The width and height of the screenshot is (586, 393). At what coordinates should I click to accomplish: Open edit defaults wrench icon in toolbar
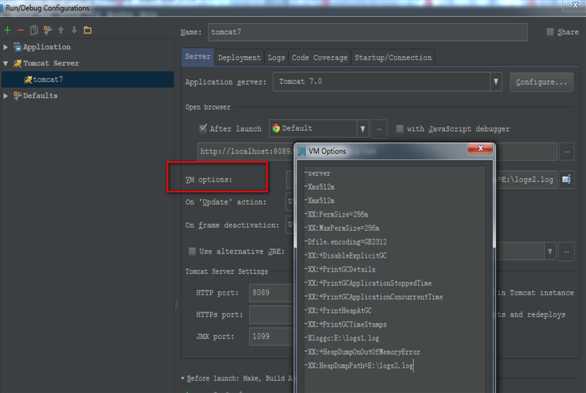(x=47, y=30)
